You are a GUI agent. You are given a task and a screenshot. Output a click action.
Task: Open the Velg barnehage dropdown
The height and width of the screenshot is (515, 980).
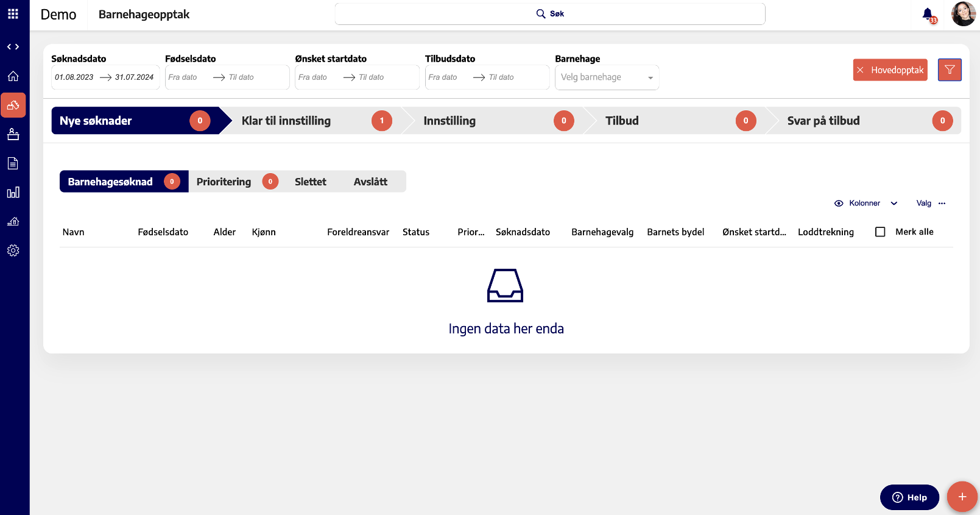[x=607, y=77]
